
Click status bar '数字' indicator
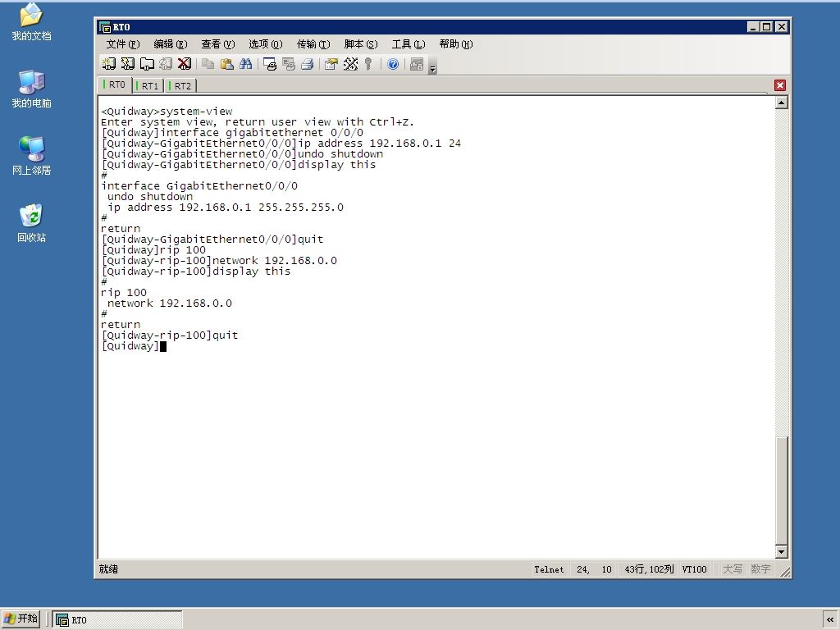[x=760, y=569]
